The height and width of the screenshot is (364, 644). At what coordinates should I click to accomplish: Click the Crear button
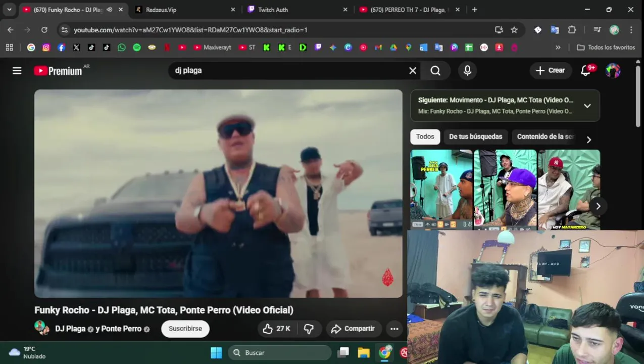551,71
